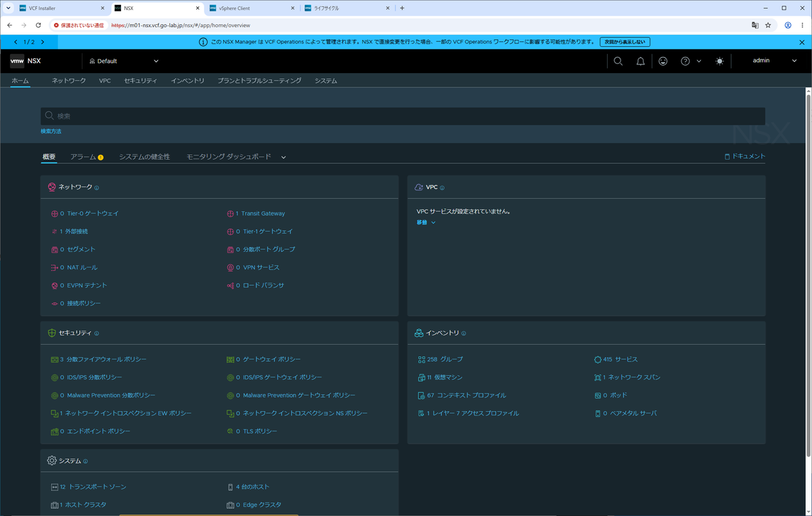Open 67 コンテキスト プロファイル link
812x516 pixels.
point(466,395)
